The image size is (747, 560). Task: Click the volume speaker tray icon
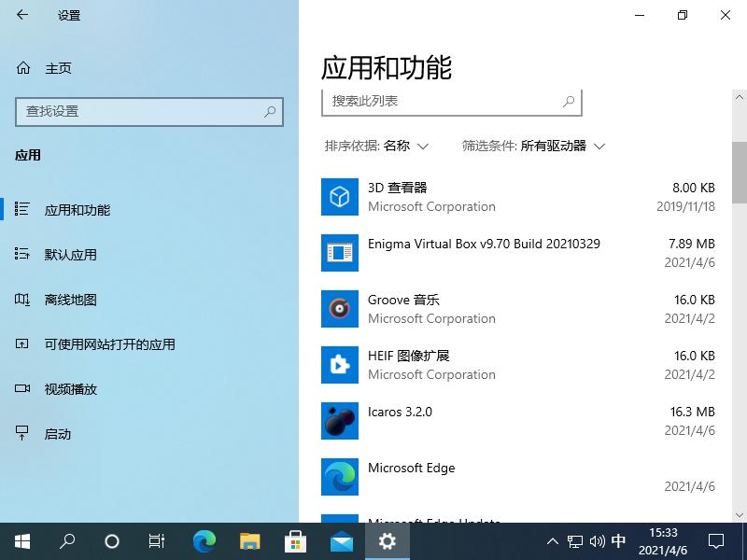[597, 541]
